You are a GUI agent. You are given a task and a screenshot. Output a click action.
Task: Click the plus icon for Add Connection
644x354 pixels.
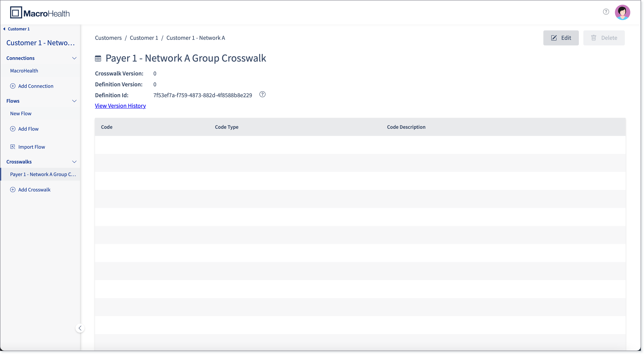pos(13,86)
